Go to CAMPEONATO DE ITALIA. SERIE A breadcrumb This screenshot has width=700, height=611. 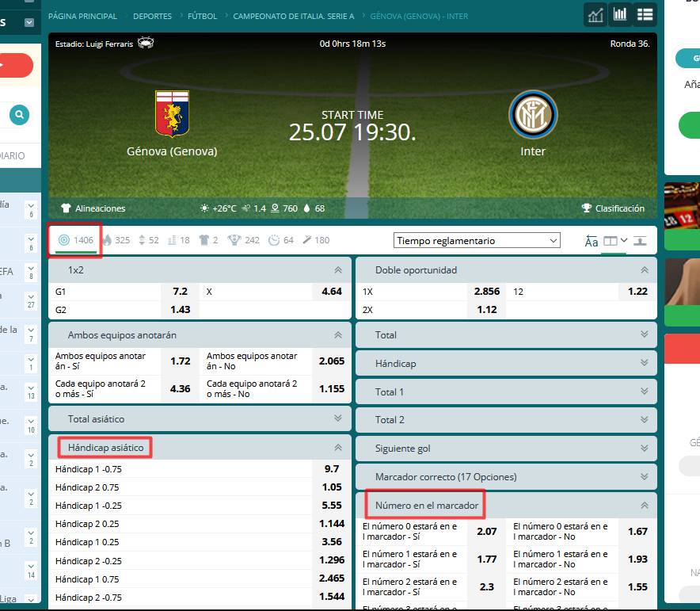(294, 16)
